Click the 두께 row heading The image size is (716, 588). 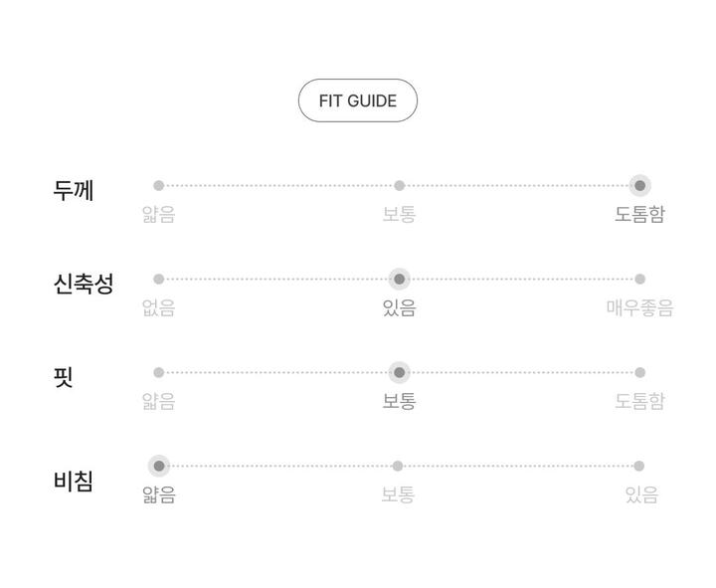click(74, 190)
